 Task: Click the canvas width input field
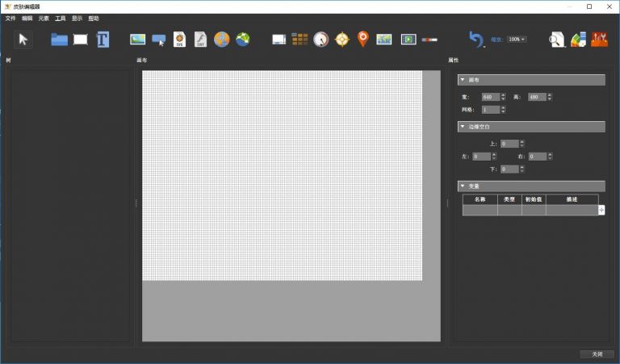pyautogui.click(x=490, y=97)
